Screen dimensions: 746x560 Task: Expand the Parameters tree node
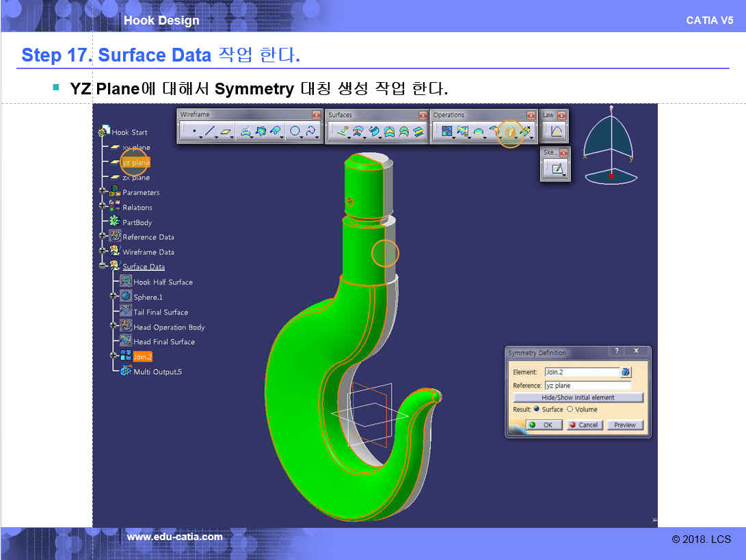click(x=103, y=192)
